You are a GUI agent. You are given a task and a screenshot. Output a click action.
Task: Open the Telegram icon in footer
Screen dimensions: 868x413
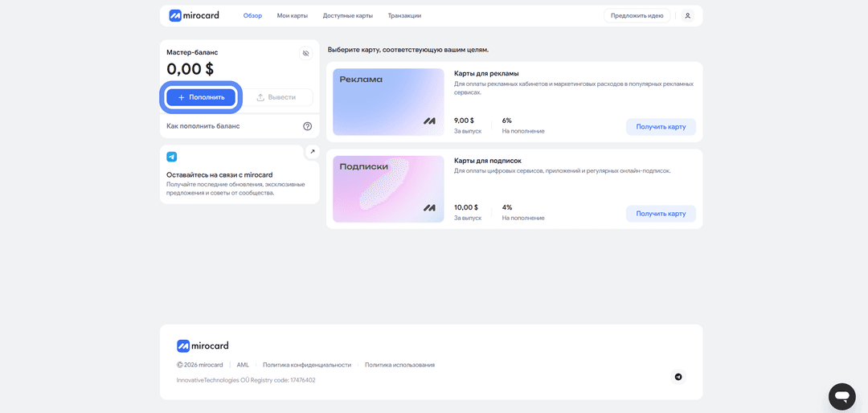678,377
